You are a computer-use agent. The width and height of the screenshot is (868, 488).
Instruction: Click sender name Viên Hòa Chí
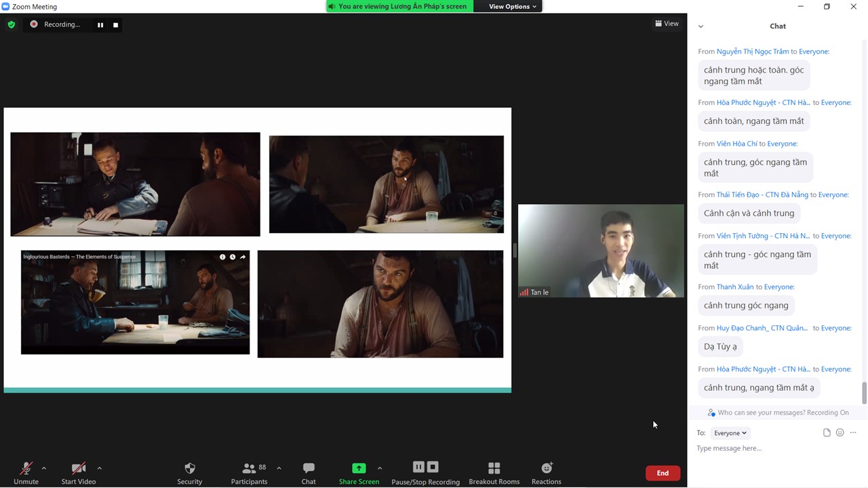click(x=737, y=144)
